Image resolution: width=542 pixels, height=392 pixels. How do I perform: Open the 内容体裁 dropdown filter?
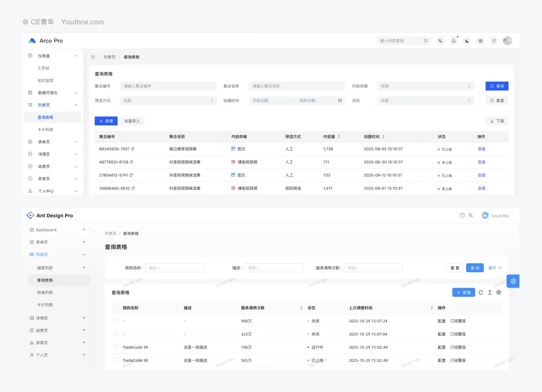pyautogui.click(x=425, y=86)
